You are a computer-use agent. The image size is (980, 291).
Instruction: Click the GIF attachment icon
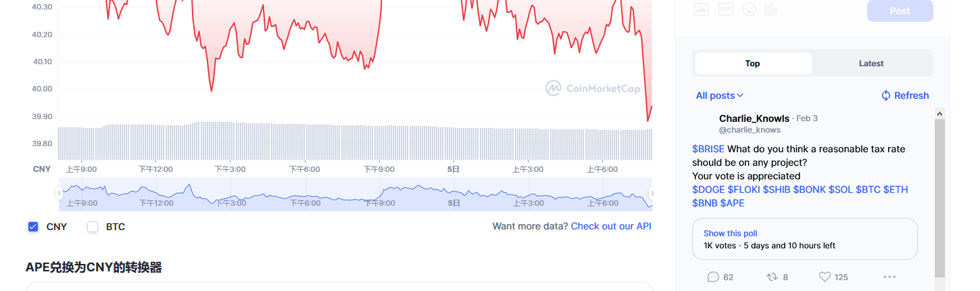tap(725, 9)
